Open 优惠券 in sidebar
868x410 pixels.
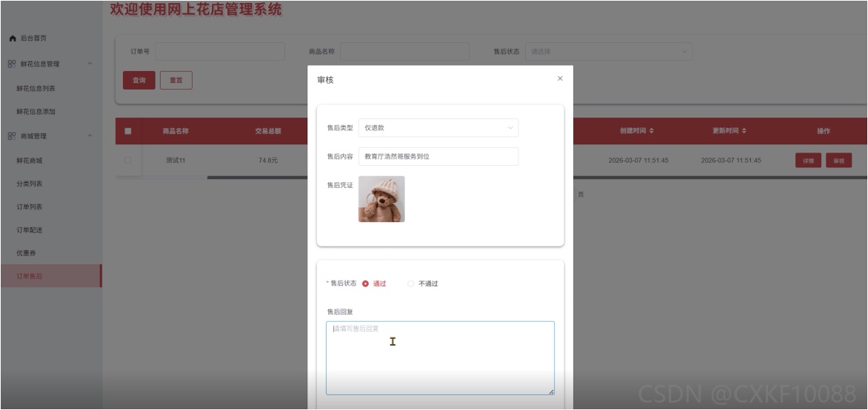tap(26, 253)
